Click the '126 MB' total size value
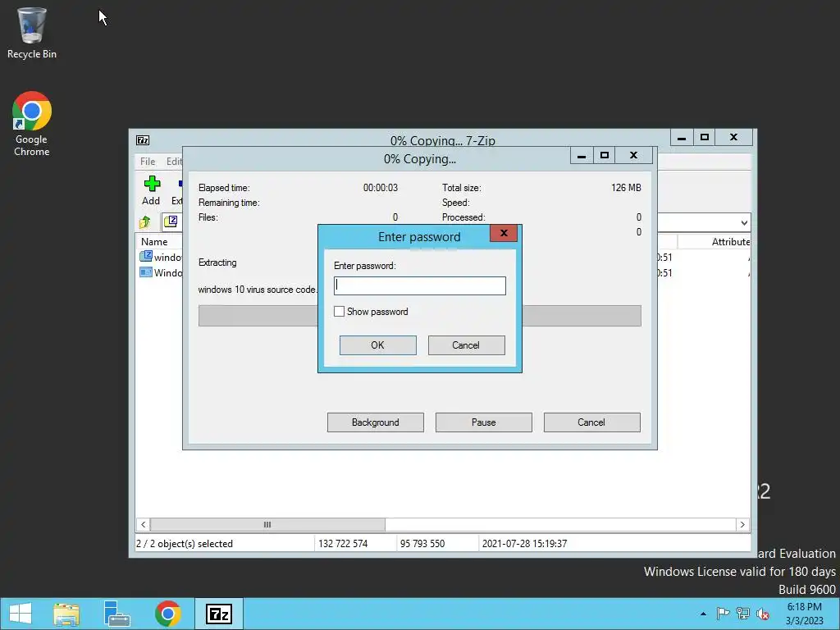This screenshot has height=630, width=840. tap(626, 188)
